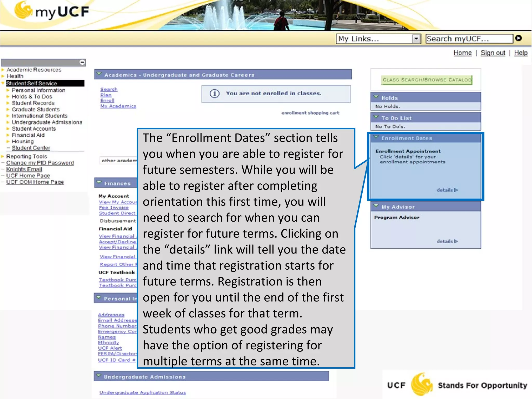This screenshot has width=532, height=399.
Task: Click the Search myUCF input field
Action: [469, 39]
